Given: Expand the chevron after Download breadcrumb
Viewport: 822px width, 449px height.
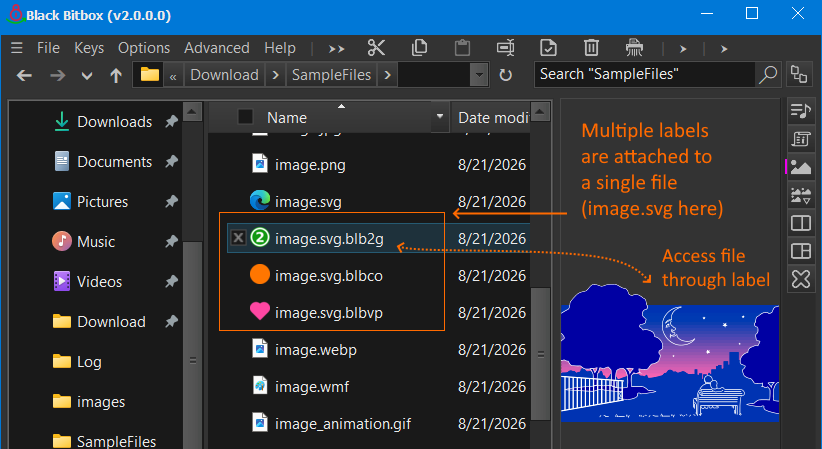Looking at the screenshot, I should pos(275,75).
